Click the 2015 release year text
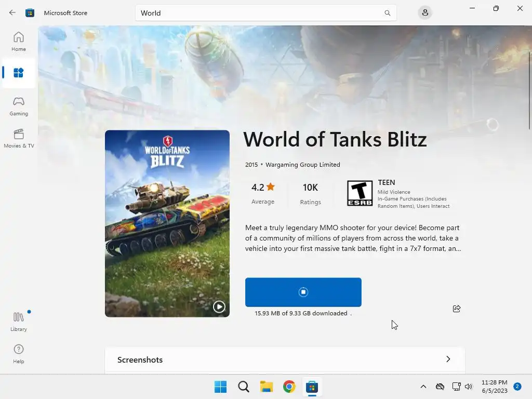The width and height of the screenshot is (532, 399). point(251,165)
